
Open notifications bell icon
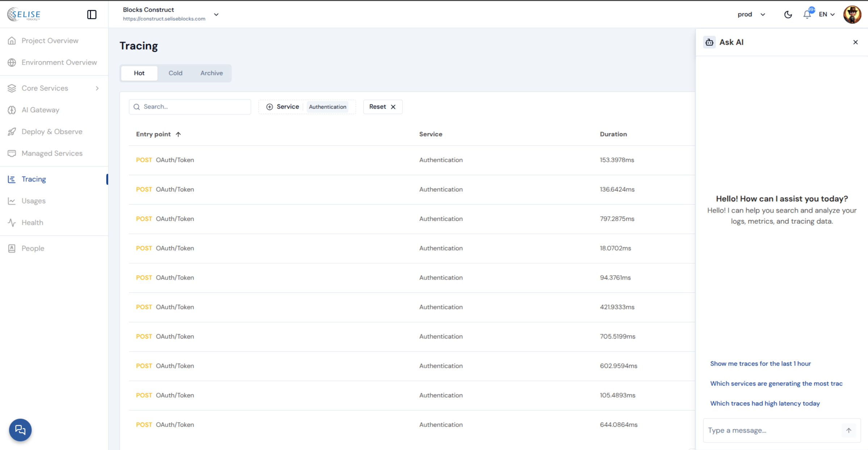point(807,14)
